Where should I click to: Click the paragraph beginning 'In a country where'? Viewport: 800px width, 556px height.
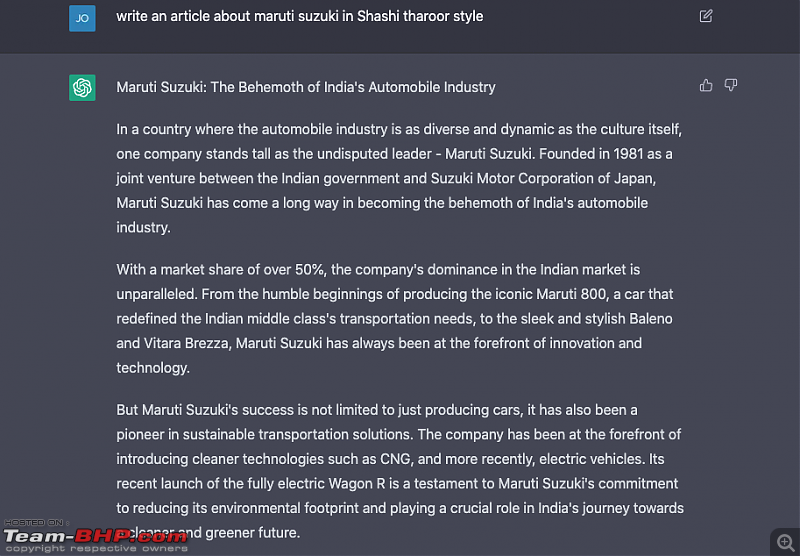pos(399,178)
